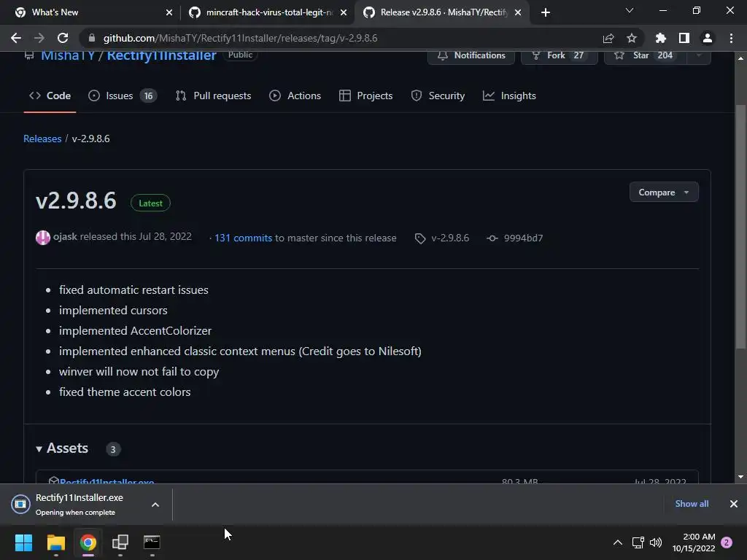Go to the Releases breadcrumb link

(42, 139)
